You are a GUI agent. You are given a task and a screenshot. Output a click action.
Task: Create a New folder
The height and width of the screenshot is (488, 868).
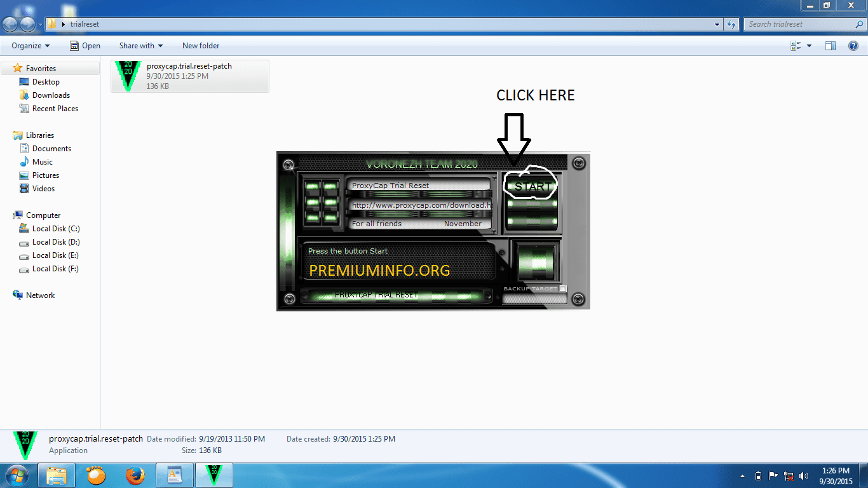tap(201, 46)
